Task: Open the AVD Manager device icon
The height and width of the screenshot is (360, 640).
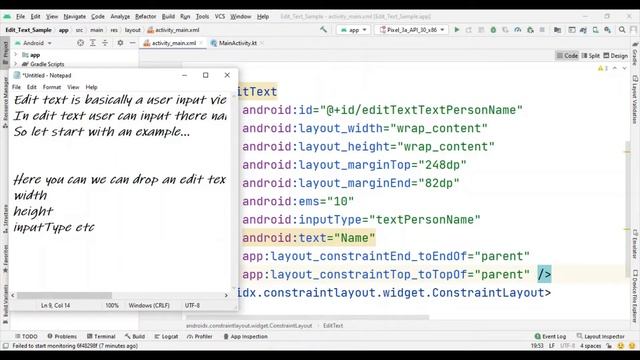Action: click(596, 30)
